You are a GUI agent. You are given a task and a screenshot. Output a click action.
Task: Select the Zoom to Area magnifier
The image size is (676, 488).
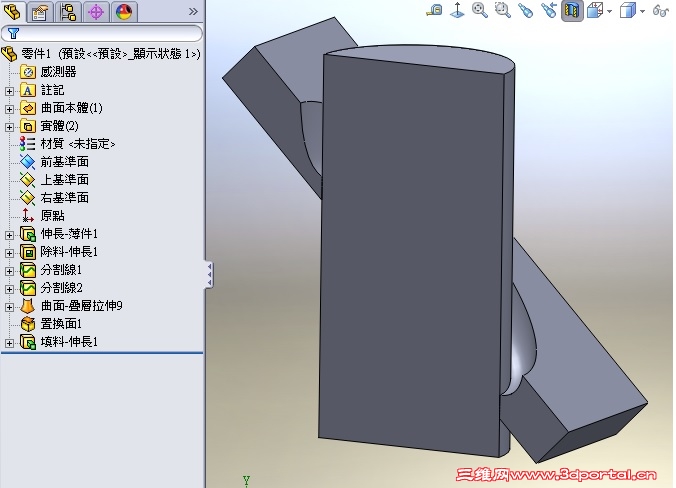pyautogui.click(x=503, y=10)
